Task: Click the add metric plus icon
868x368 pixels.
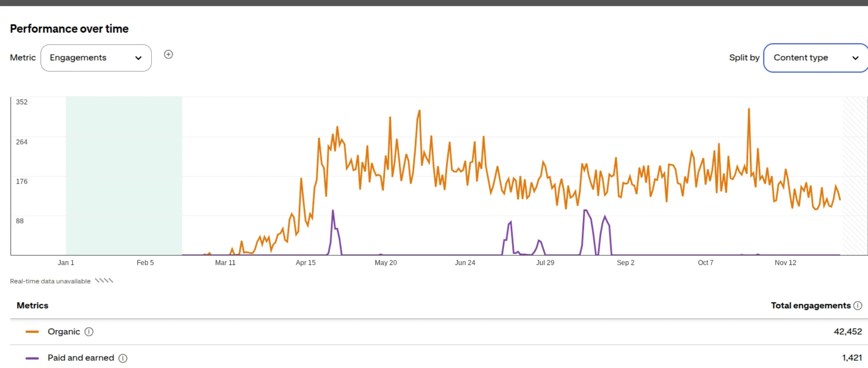Action: point(168,55)
